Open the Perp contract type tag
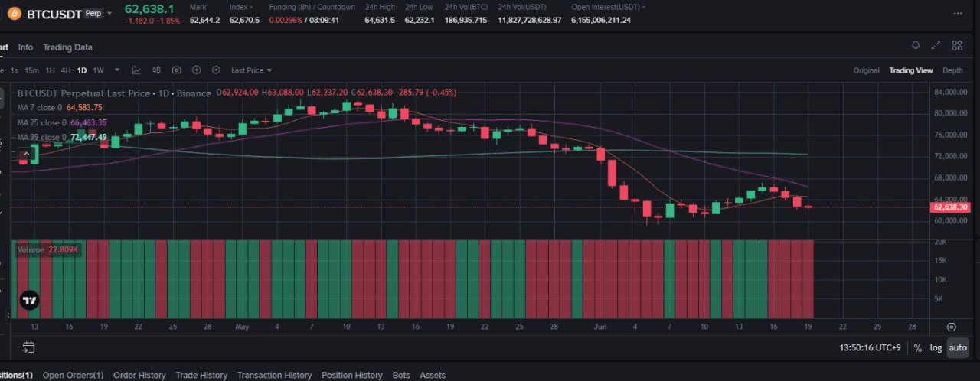 tap(93, 14)
